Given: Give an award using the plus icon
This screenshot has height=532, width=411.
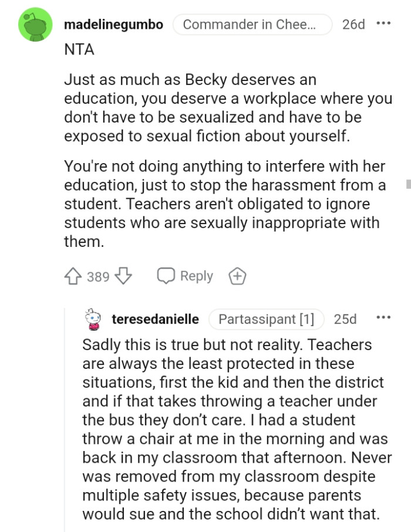Looking at the screenshot, I should point(237,276).
